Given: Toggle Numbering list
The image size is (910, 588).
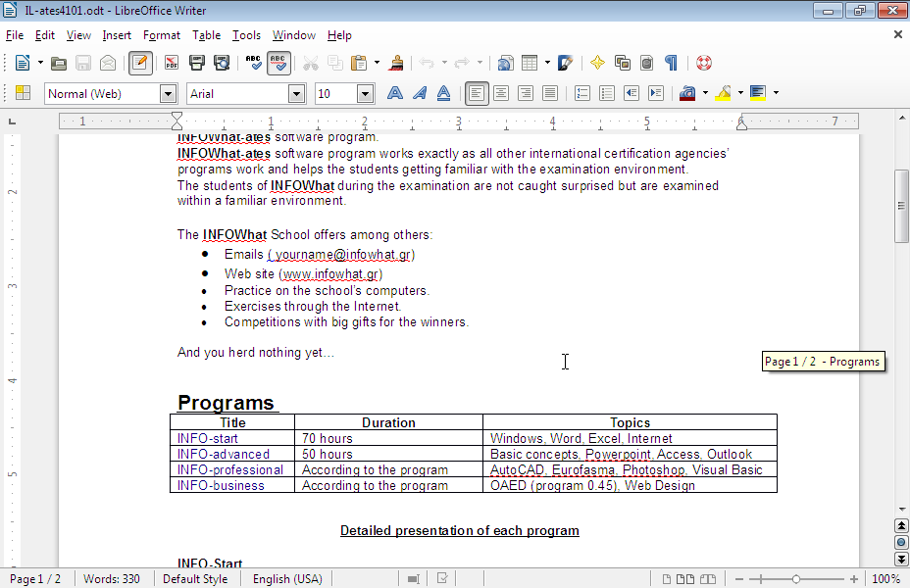Looking at the screenshot, I should click(582, 93).
